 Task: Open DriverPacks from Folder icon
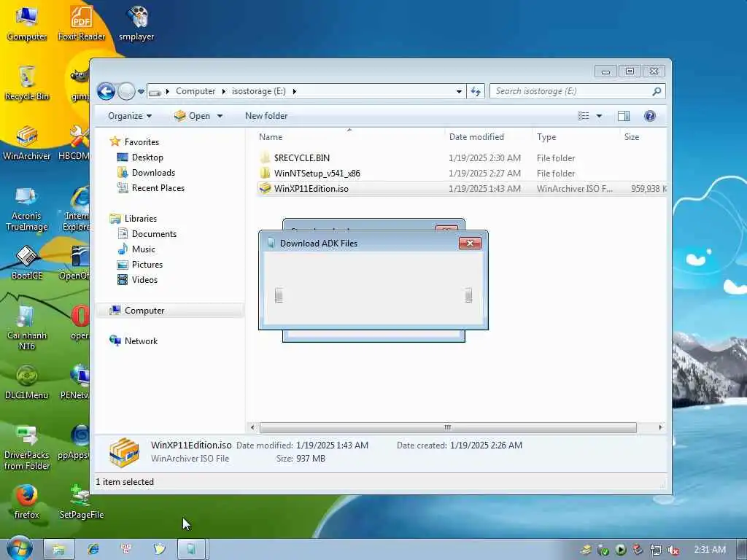(x=27, y=448)
